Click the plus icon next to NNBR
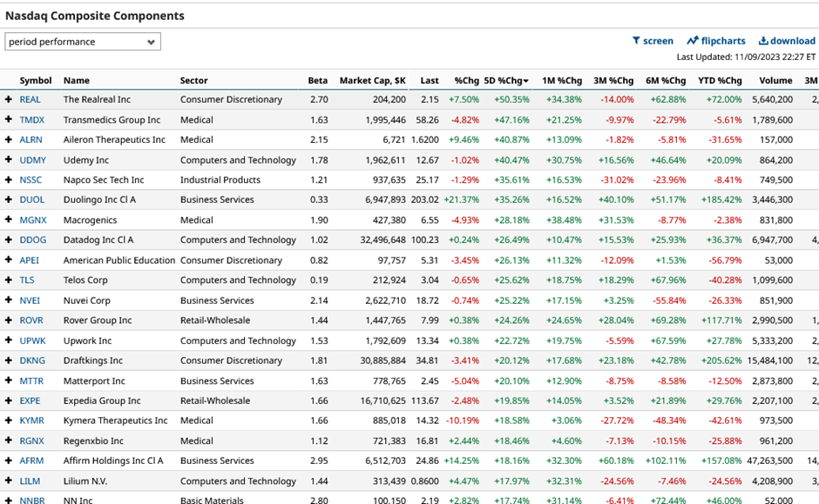Image resolution: width=819 pixels, height=504 pixels. click(9, 501)
